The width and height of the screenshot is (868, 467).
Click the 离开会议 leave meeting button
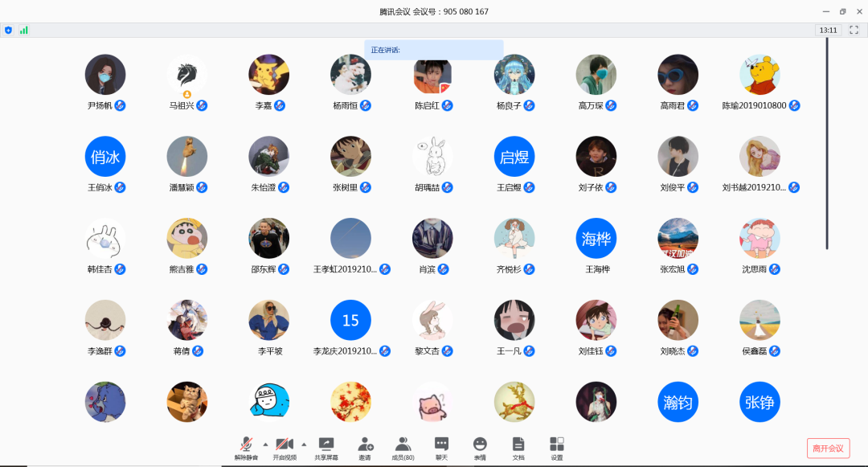(x=828, y=448)
